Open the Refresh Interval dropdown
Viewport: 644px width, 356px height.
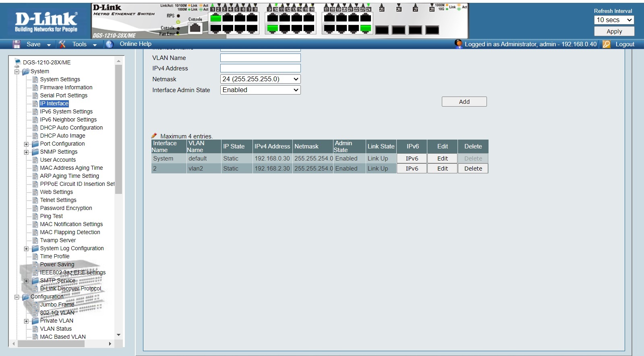[x=614, y=20]
